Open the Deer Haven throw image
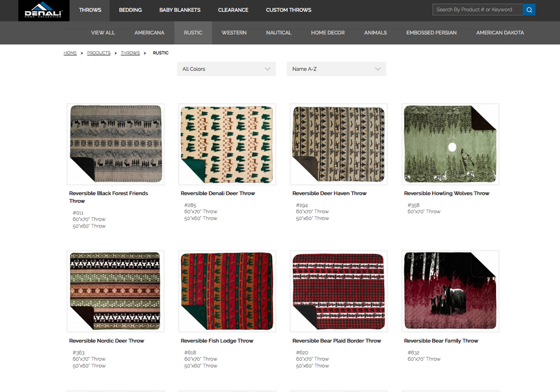 339,144
